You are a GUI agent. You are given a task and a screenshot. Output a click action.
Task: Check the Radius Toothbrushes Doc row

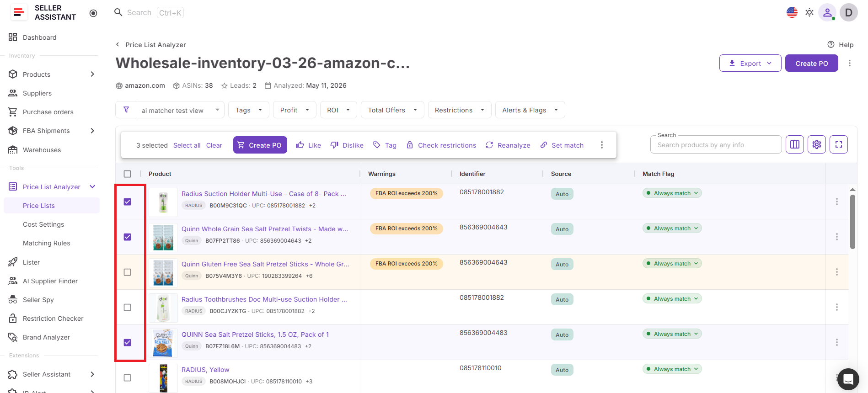point(128,307)
